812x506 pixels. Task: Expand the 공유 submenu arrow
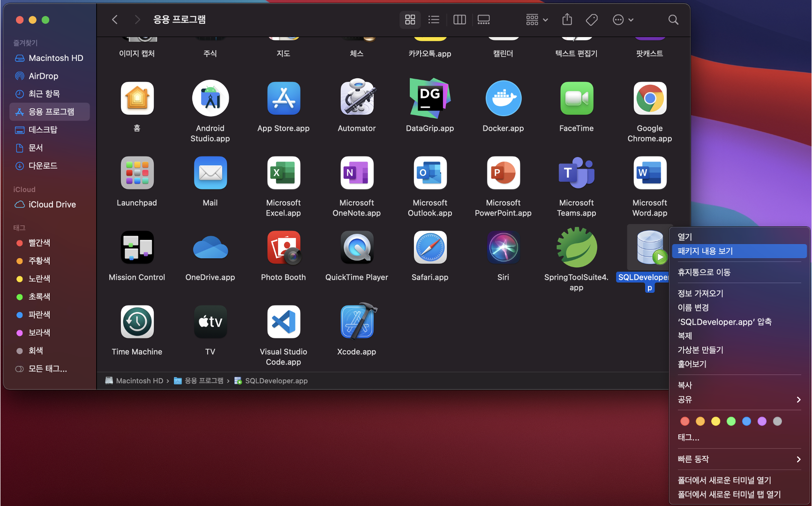[x=798, y=400]
